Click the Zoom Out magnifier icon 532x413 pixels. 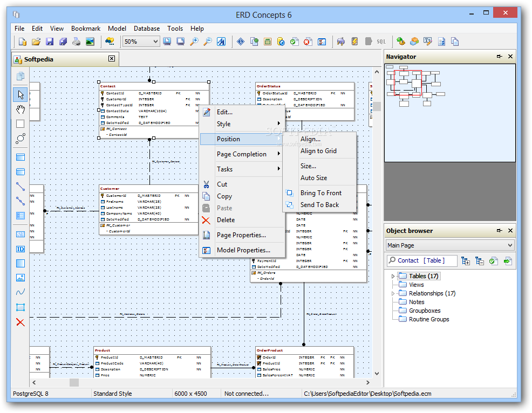pyautogui.click(x=208, y=42)
